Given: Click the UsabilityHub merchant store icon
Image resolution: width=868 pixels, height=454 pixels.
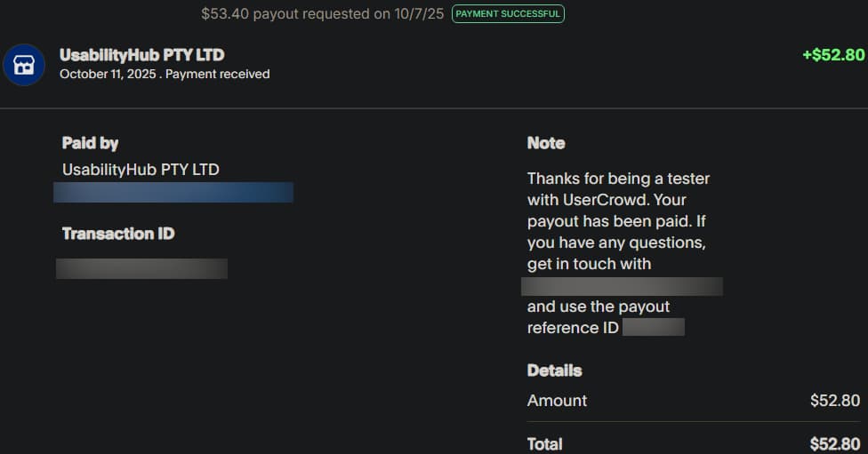Looking at the screenshot, I should click(x=24, y=65).
